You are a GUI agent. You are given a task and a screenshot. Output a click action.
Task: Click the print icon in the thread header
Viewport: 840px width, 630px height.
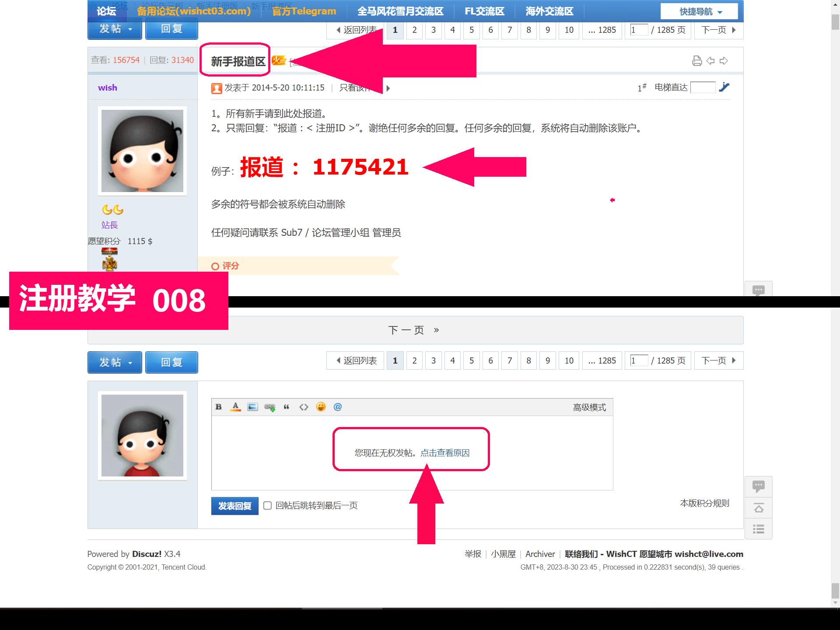[697, 61]
